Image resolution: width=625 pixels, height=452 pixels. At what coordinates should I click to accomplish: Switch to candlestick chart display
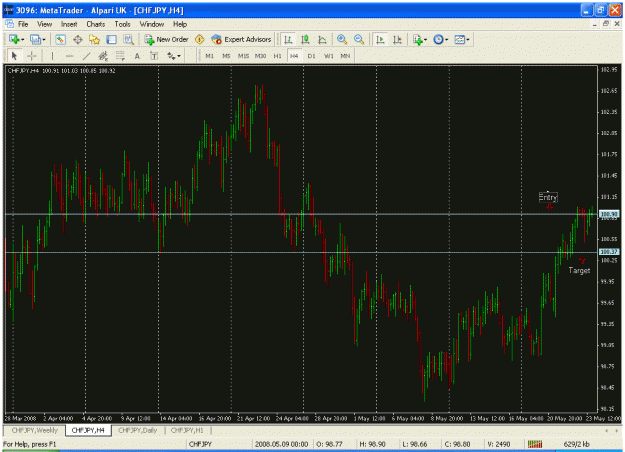pyautogui.click(x=305, y=39)
